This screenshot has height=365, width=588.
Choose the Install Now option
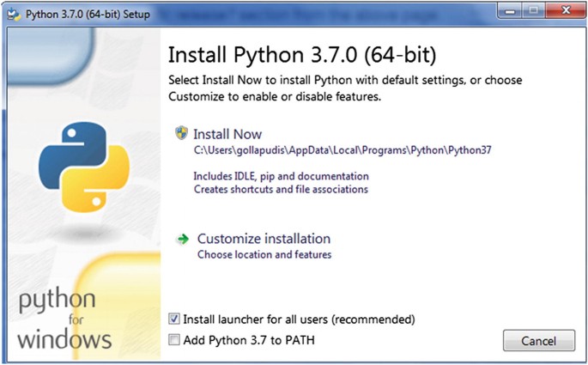[227, 134]
